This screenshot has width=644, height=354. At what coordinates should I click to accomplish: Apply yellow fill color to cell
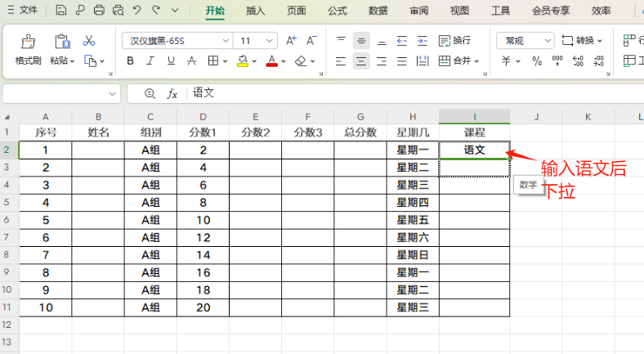coord(243,61)
